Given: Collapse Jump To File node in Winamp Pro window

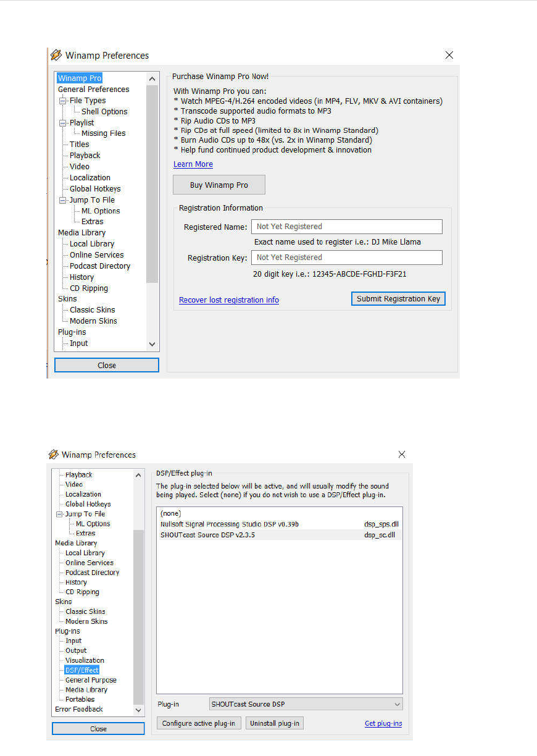Looking at the screenshot, I should (x=62, y=200).
